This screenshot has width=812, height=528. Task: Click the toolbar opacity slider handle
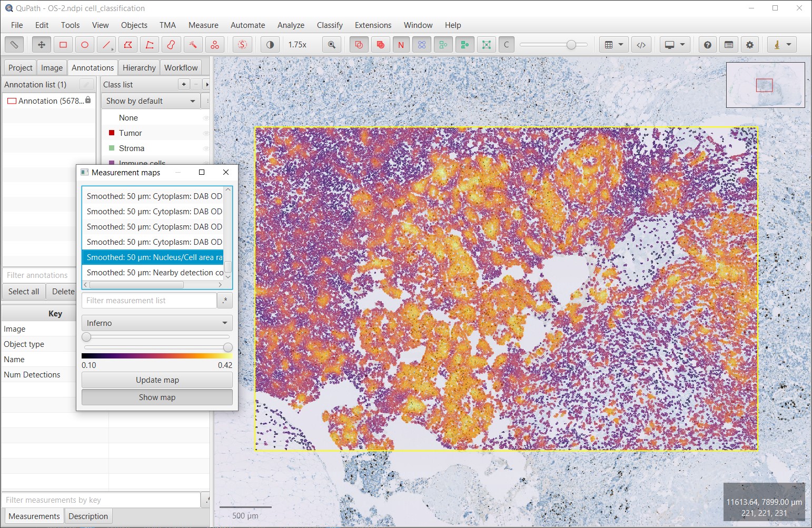point(571,45)
